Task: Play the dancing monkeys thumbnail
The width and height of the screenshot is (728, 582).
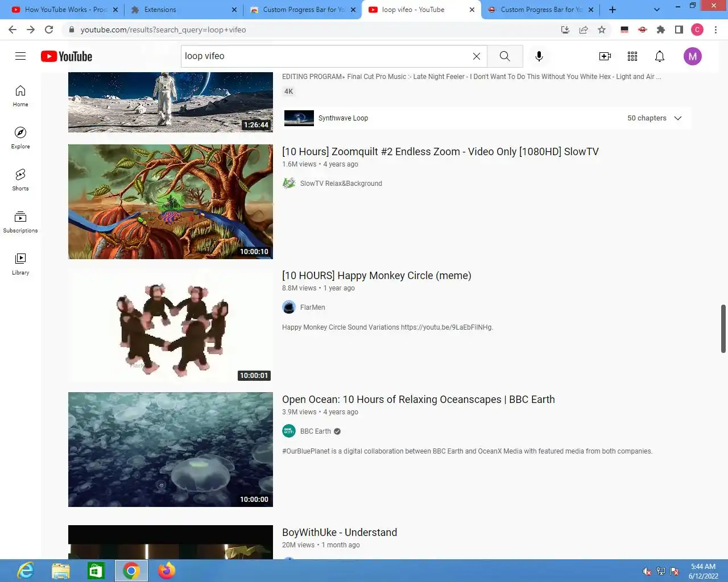Action: click(171, 326)
